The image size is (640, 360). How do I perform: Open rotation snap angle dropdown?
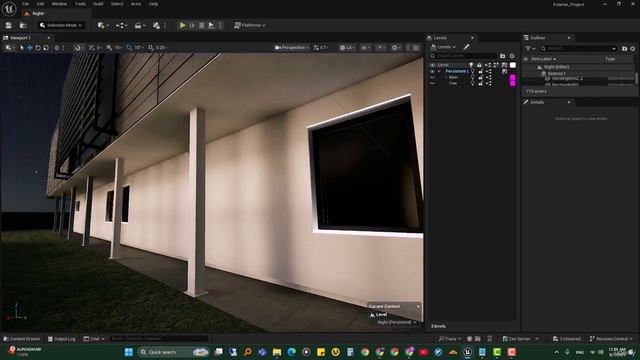139,48
